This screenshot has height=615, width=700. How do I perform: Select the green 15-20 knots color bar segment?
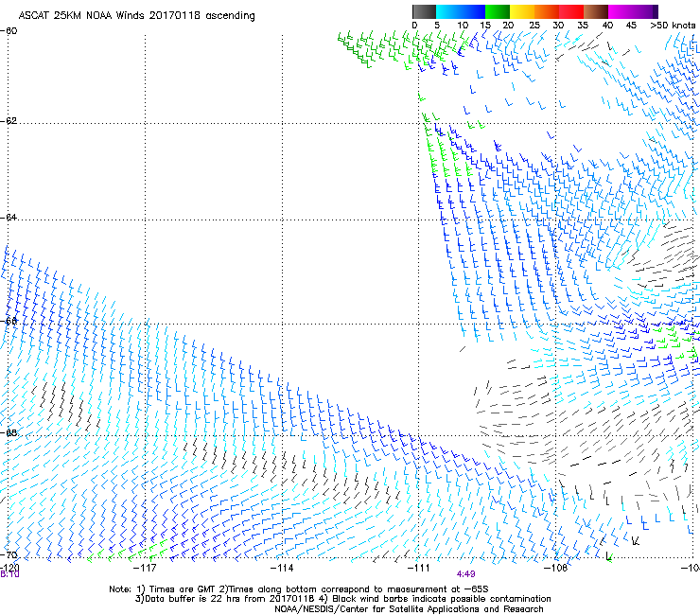pyautogui.click(x=498, y=11)
